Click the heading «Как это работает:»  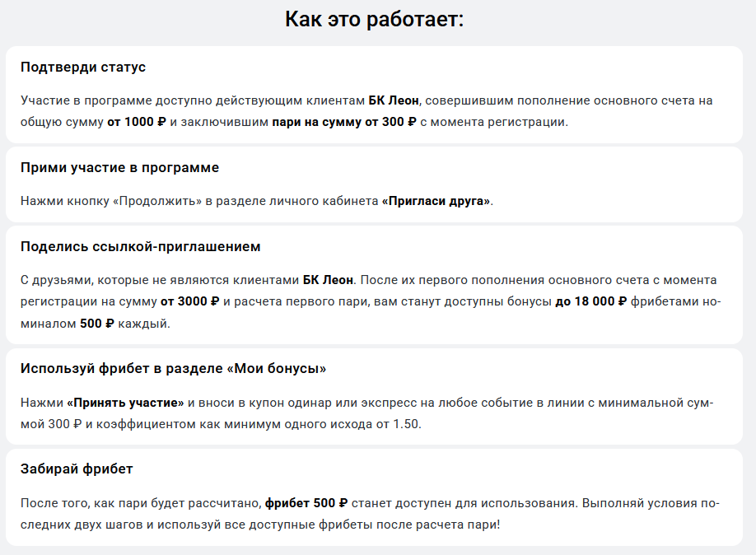pos(374,20)
